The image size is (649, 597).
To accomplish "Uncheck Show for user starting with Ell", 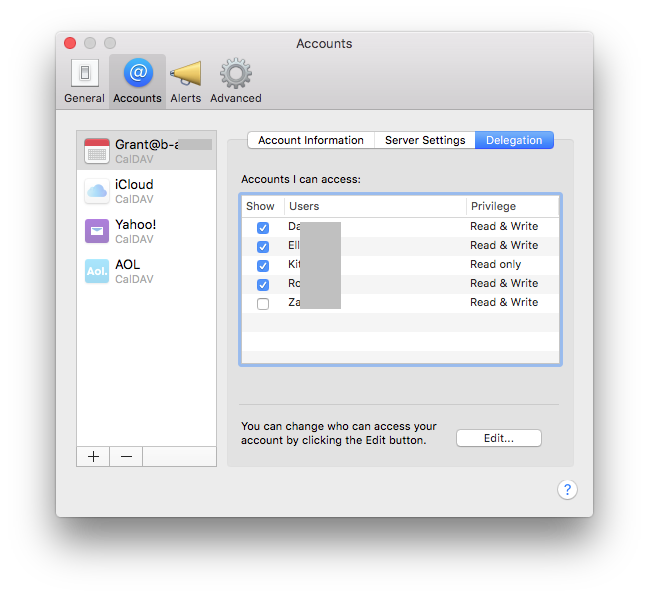I will click(263, 247).
